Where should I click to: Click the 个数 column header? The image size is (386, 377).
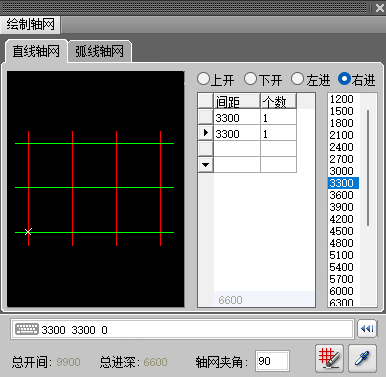point(278,101)
